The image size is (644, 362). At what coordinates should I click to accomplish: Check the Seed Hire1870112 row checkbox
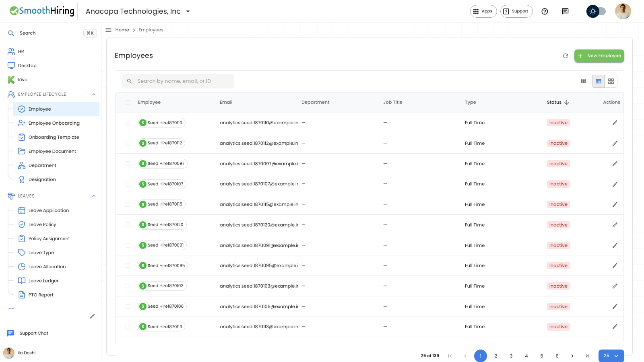(128, 143)
